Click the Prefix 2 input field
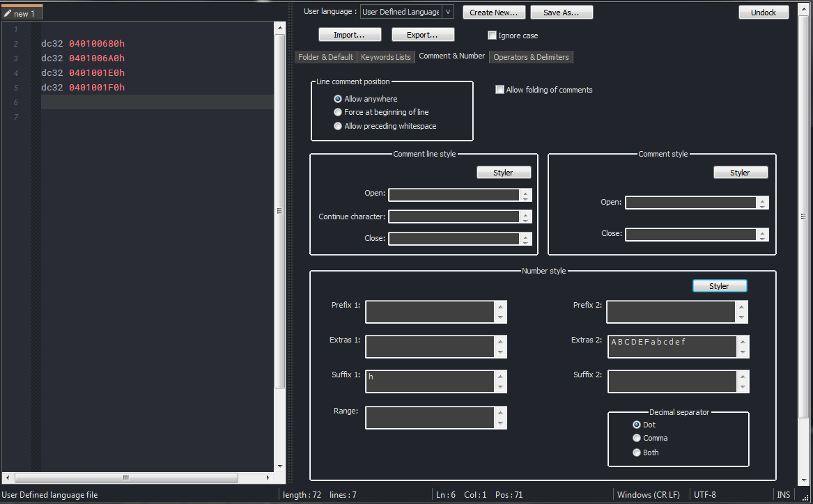Viewport: 813px width, 504px height. coord(671,312)
